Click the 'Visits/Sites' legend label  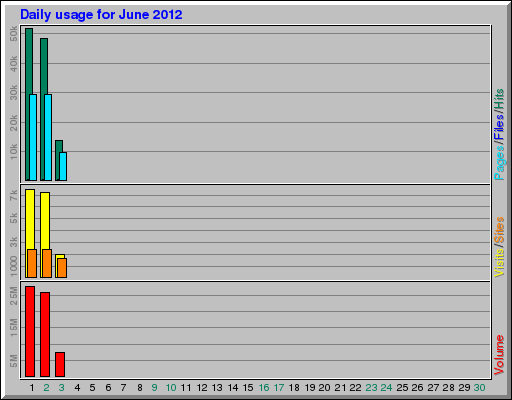[x=499, y=247]
